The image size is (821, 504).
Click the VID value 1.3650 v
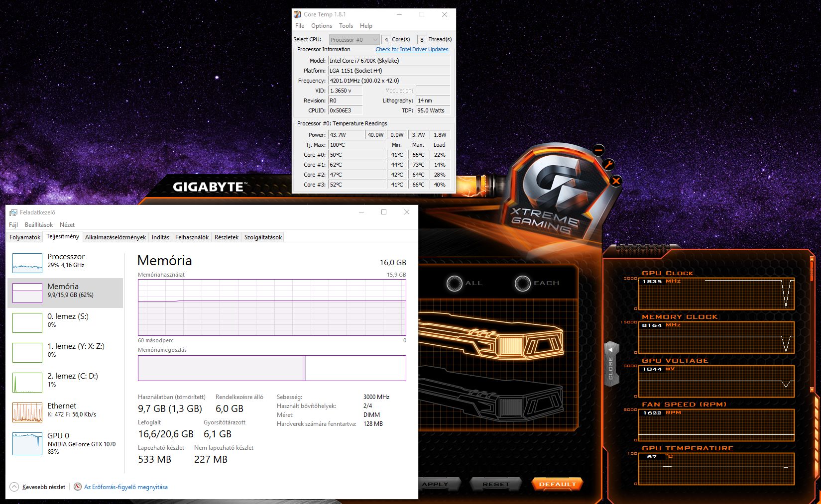pyautogui.click(x=345, y=91)
